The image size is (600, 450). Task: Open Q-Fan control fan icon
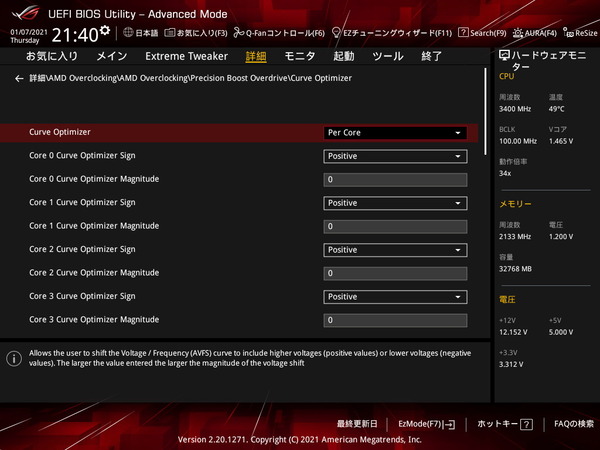click(x=239, y=33)
